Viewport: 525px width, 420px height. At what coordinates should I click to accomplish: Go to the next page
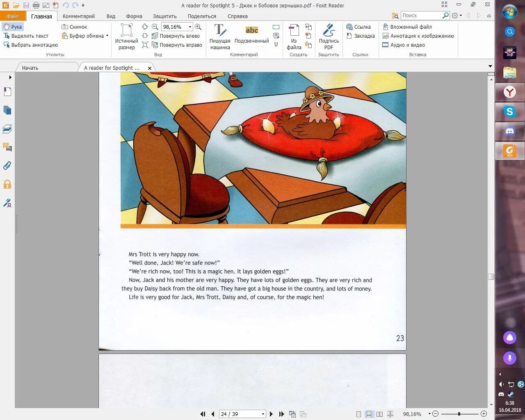coord(272,414)
